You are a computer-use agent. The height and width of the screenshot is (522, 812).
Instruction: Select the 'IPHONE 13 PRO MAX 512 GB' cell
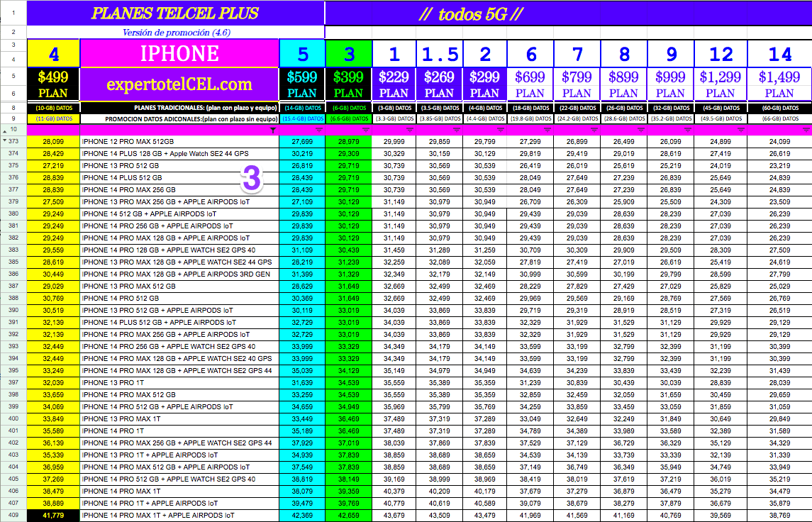(x=179, y=287)
